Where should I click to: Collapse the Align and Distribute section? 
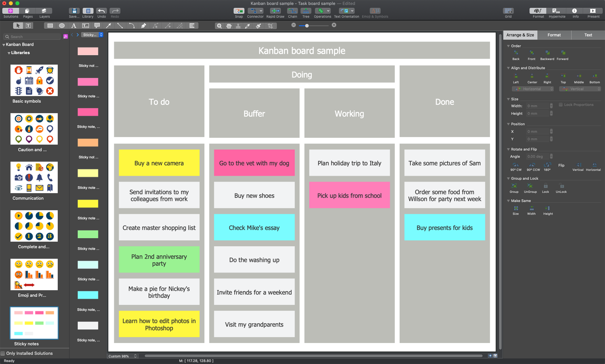(508, 68)
